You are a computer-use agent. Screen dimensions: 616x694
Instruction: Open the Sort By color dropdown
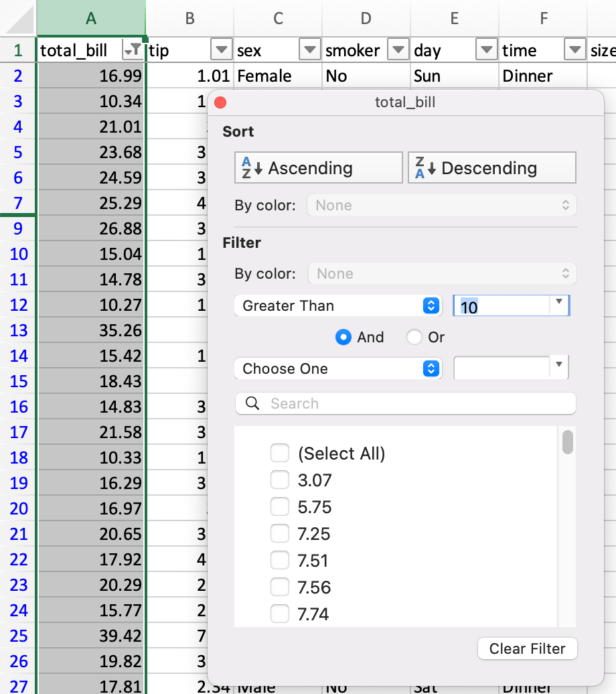click(x=441, y=205)
